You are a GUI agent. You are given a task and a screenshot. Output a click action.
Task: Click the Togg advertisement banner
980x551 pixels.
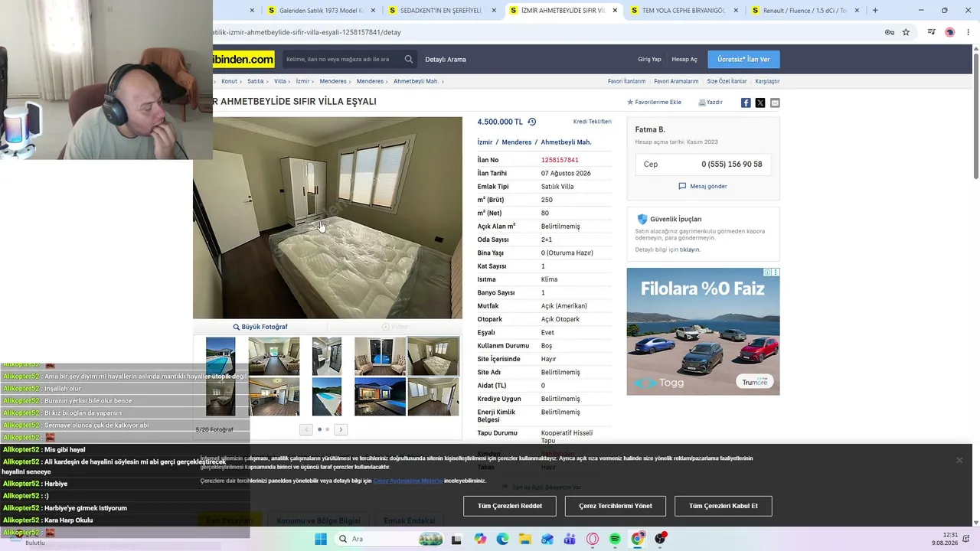coord(703,331)
